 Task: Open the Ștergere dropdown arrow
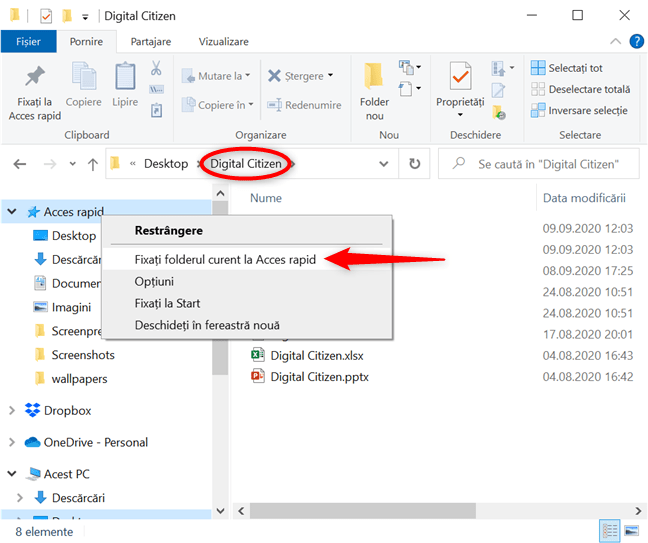pyautogui.click(x=331, y=75)
